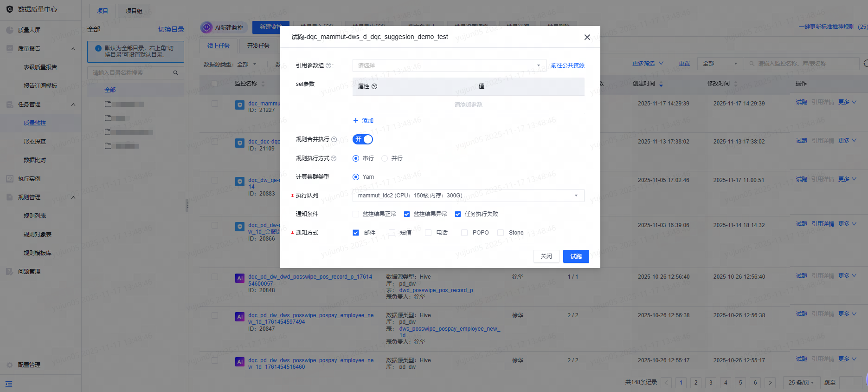Click help icon beside 规则执行方式

[334, 158]
